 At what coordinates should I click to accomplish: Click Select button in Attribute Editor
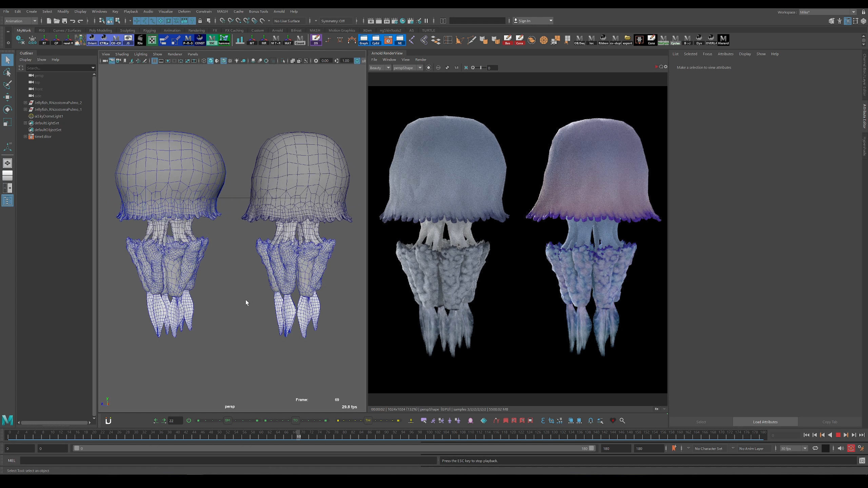tap(701, 422)
